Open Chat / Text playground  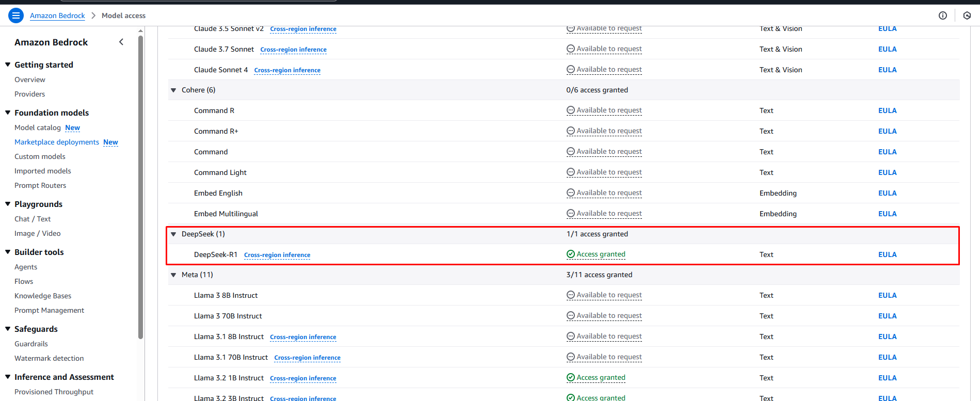coord(33,219)
